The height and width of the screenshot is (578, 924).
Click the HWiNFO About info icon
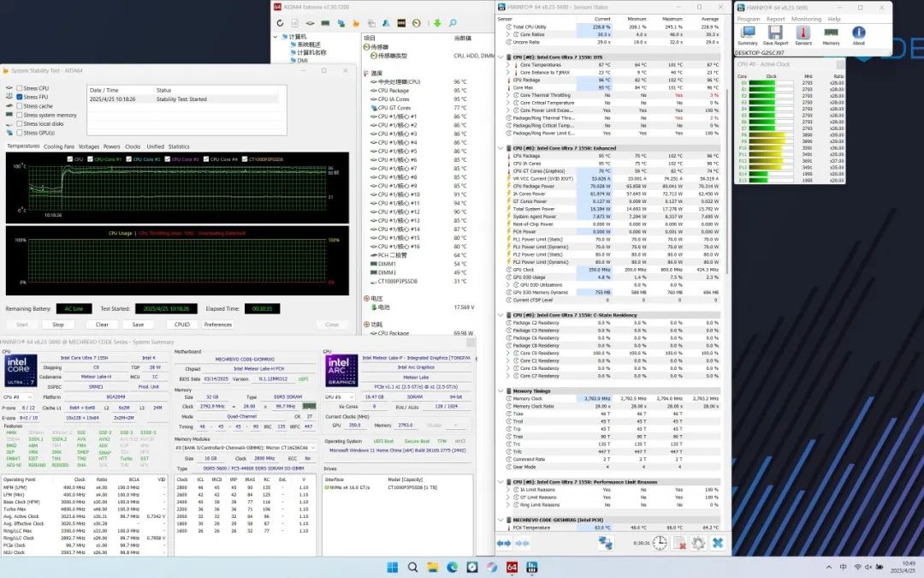tap(859, 33)
